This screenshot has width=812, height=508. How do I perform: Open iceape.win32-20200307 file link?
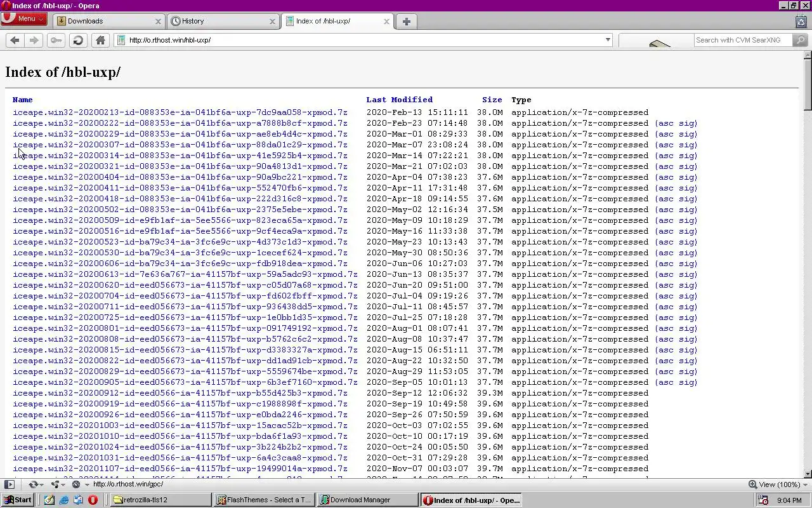click(x=180, y=145)
